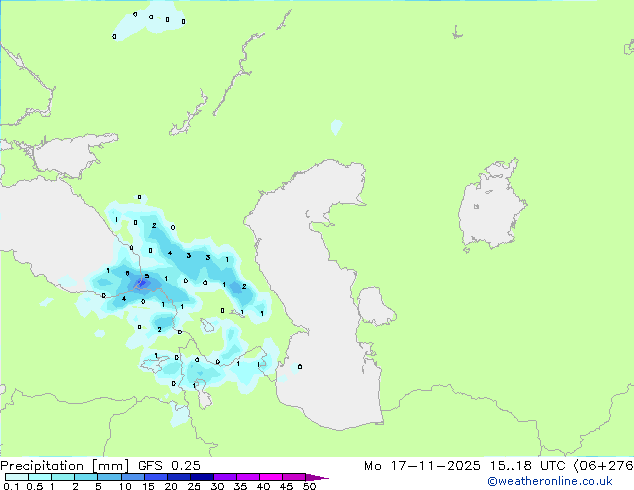Viewport: 634px width, 490px height.
Task: Click the '45' legend scale label
Action: point(286,486)
